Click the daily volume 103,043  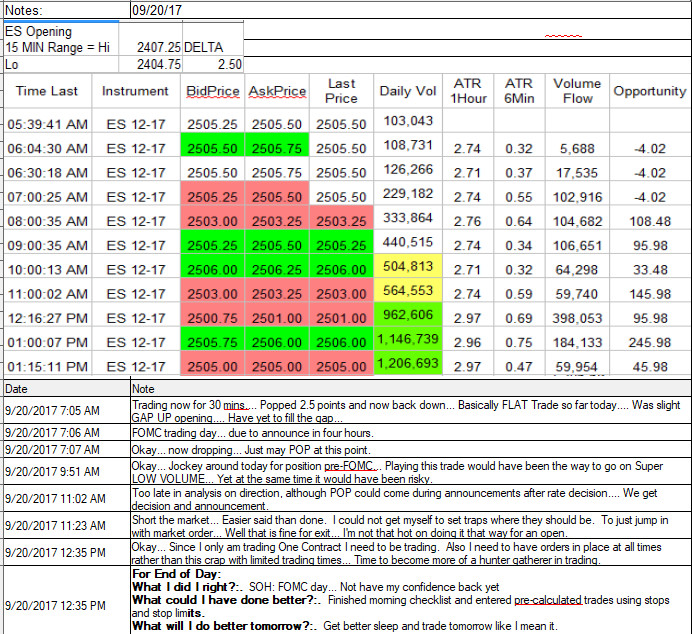pyautogui.click(x=408, y=120)
